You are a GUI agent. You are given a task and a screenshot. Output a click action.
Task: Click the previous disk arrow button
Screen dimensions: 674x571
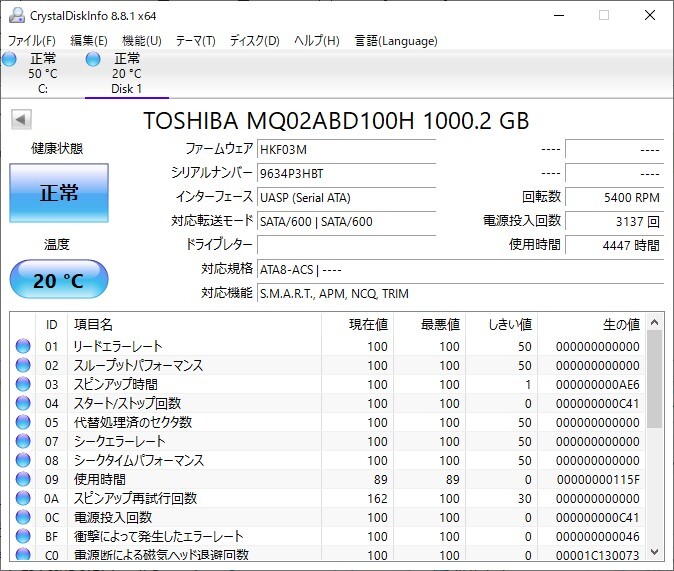pos(21,120)
